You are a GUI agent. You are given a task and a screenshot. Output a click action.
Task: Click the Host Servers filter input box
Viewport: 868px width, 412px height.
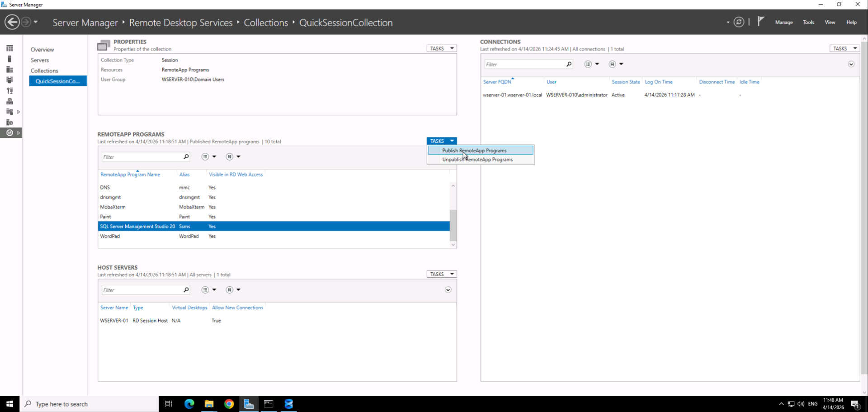[142, 290]
